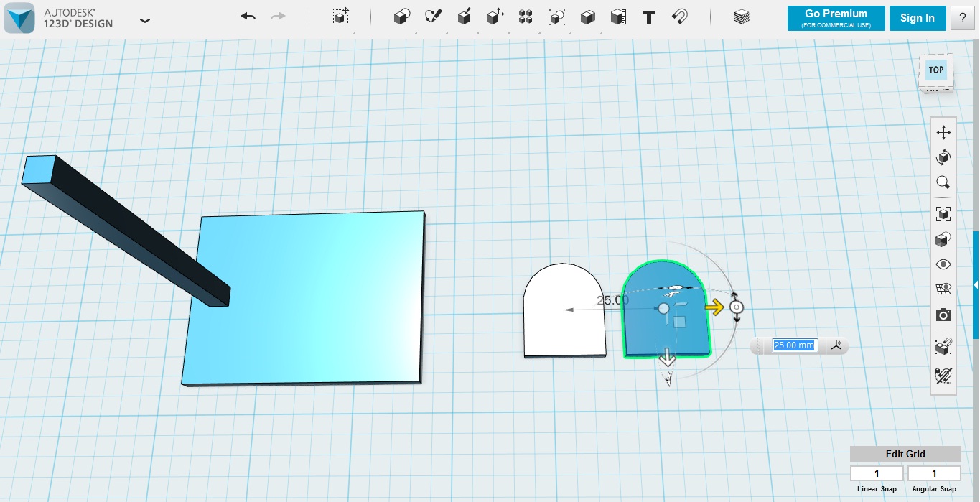Select the Pan navigation tool
This screenshot has height=502, width=980.
(x=943, y=132)
